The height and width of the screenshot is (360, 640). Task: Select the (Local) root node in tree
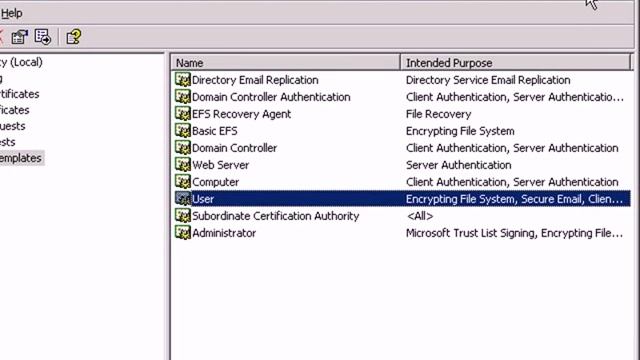coord(21,62)
